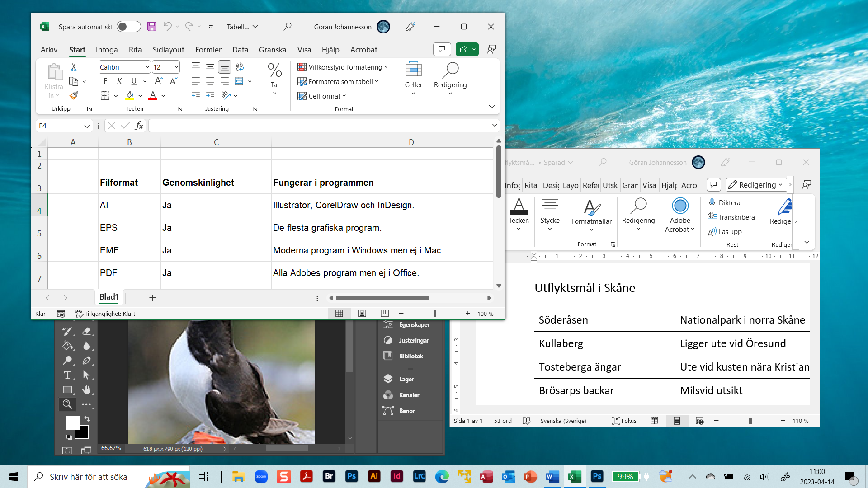Select the Blad1 sheet tab
The height and width of the screenshot is (488, 868).
[x=109, y=297]
